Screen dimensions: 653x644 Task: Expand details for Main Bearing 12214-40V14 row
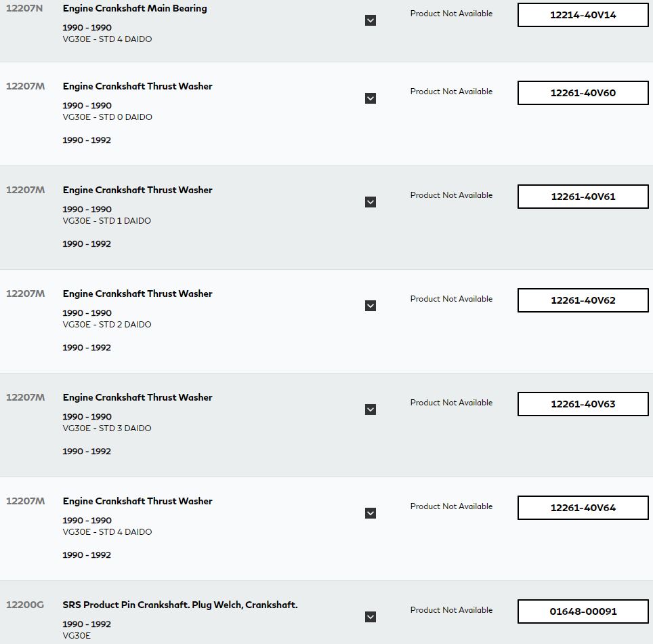pyautogui.click(x=371, y=20)
